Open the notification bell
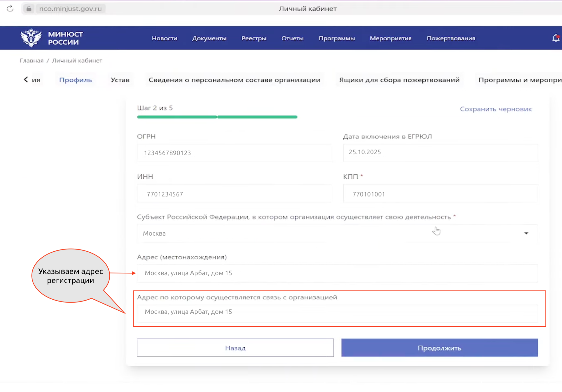Viewport: 562px width, 392px height. (x=555, y=38)
